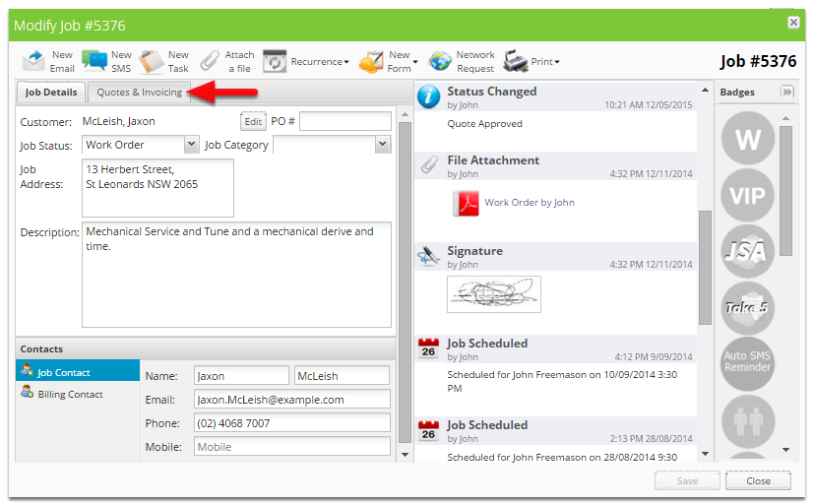The width and height of the screenshot is (814, 504).
Task: Click the blue info icon for Status Changed
Action: point(429,97)
